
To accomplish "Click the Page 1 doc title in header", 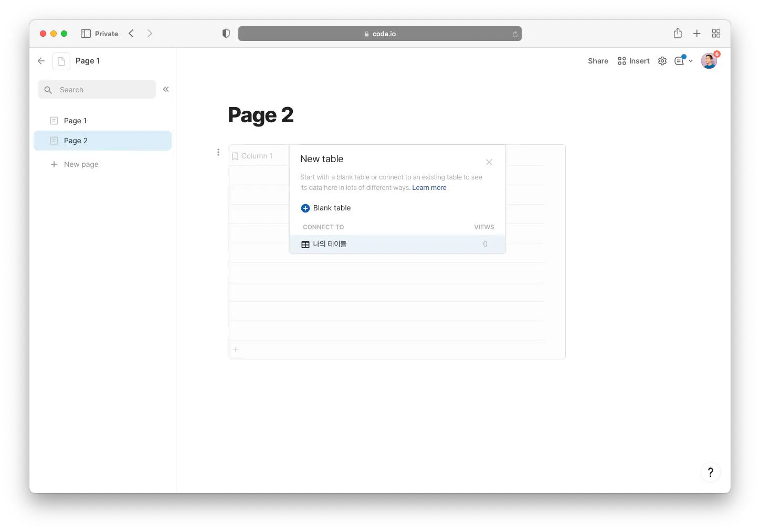I will point(88,61).
